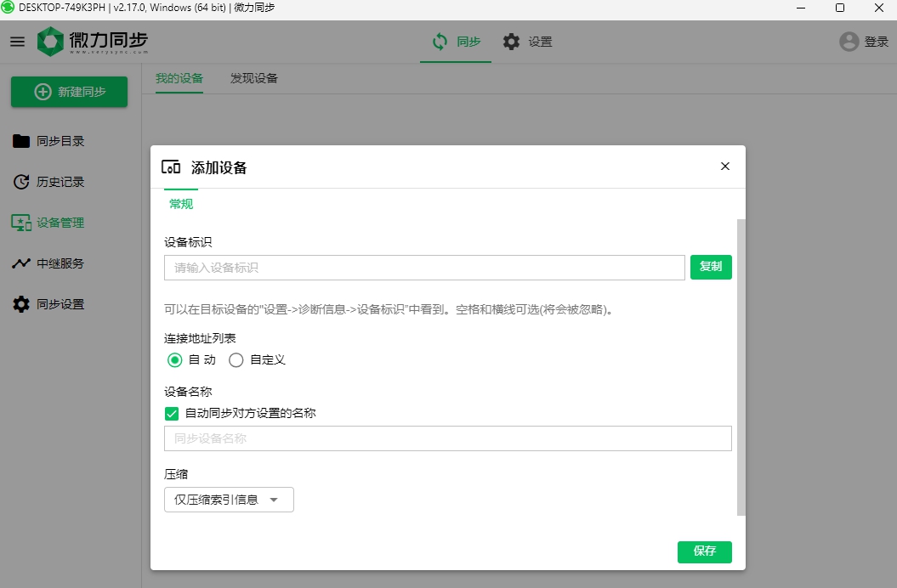Viewport: 897px width, 588px height.
Task: Switch to the 发现设备 tab
Action: point(252,77)
